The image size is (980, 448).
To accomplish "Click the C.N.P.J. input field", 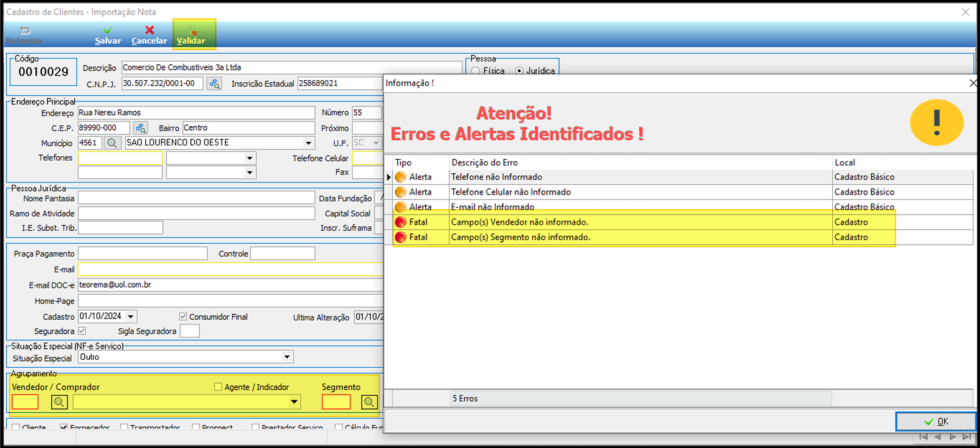I will coord(162,83).
